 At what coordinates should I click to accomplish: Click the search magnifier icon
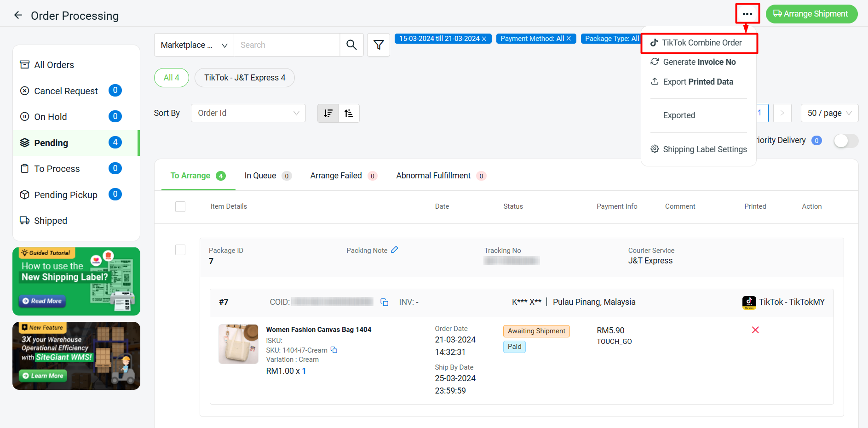351,45
